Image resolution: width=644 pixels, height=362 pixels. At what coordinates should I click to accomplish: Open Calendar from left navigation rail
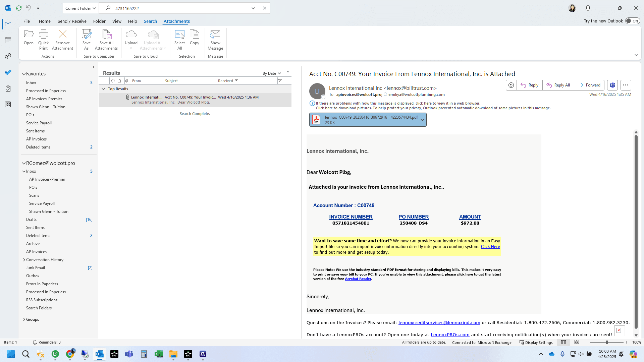click(x=8, y=40)
